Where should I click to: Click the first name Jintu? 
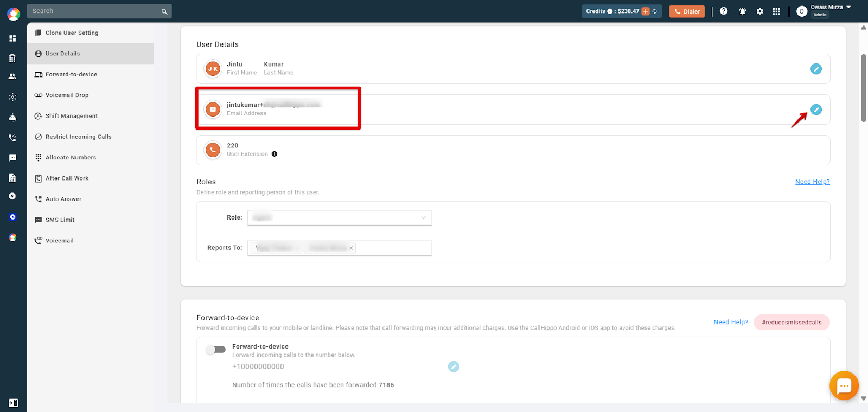[234, 65]
